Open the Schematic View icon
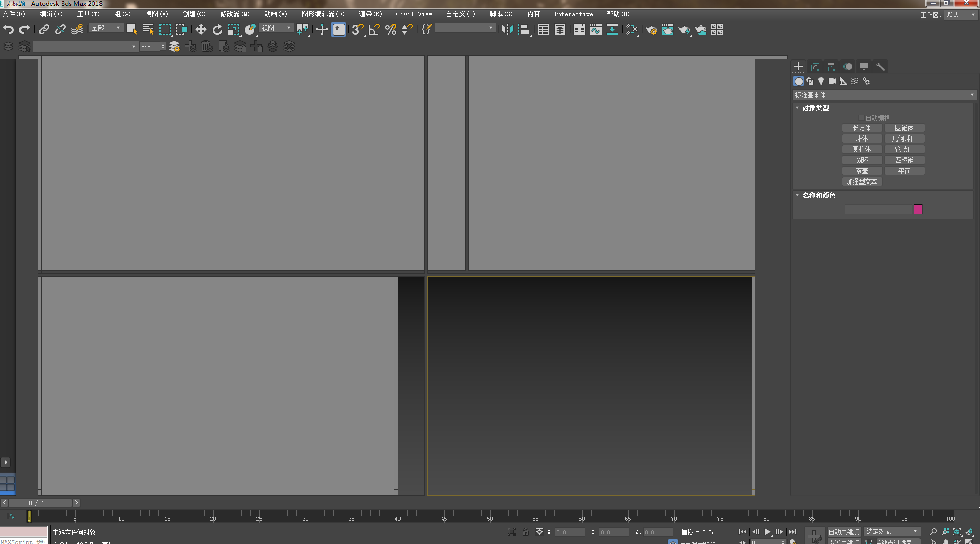980x544 pixels. (x=612, y=29)
